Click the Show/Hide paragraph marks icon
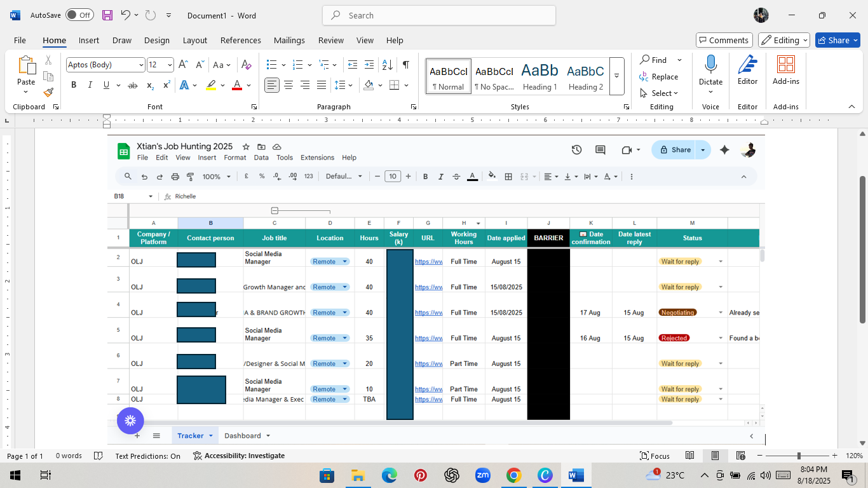The width and height of the screenshot is (868, 488). click(x=405, y=65)
